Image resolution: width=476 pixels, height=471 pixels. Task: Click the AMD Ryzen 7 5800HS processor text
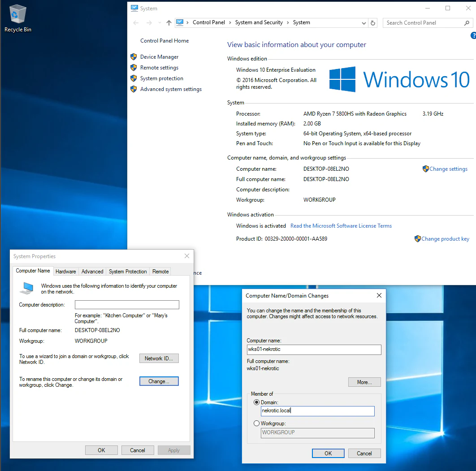pyautogui.click(x=355, y=114)
